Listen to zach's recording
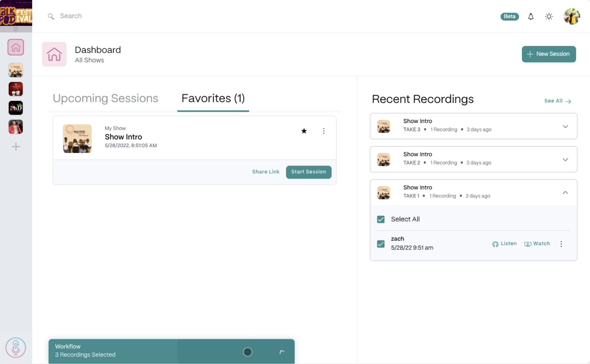Screen dimensions: 590x364 pos(504,244)
